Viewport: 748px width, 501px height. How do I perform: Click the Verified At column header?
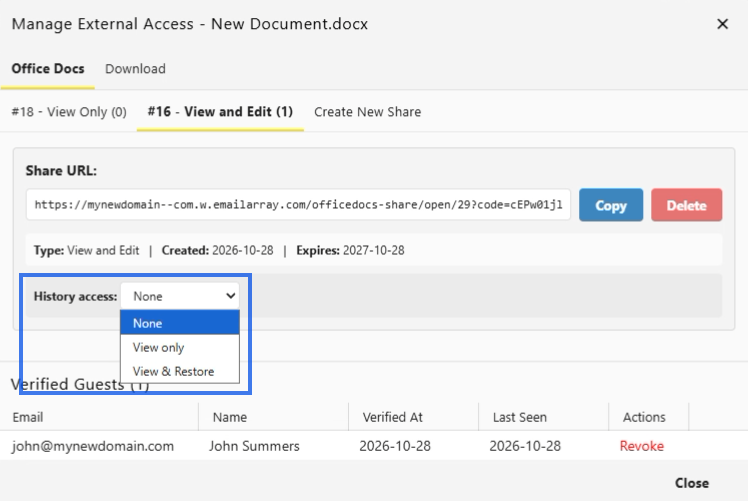pos(414,417)
